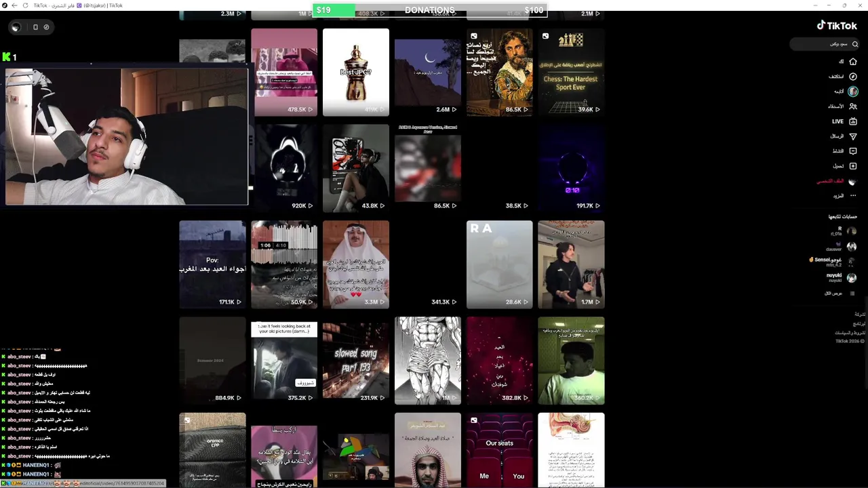Open the Pov video with 171.1K views
This screenshot has height=488, width=868.
(x=212, y=264)
